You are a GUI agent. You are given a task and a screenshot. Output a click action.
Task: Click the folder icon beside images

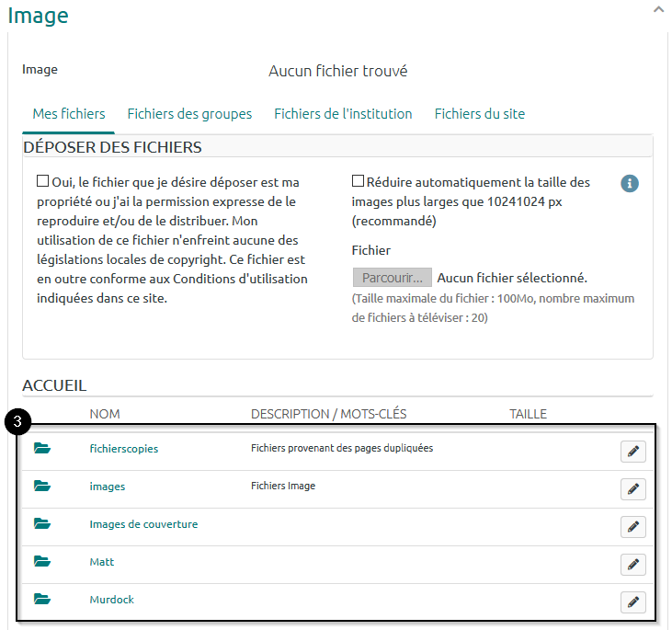(42, 487)
